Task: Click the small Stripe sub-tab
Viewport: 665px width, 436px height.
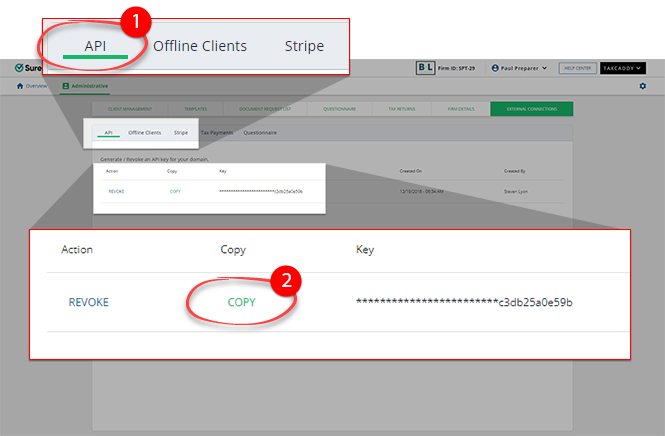Action: (181, 133)
